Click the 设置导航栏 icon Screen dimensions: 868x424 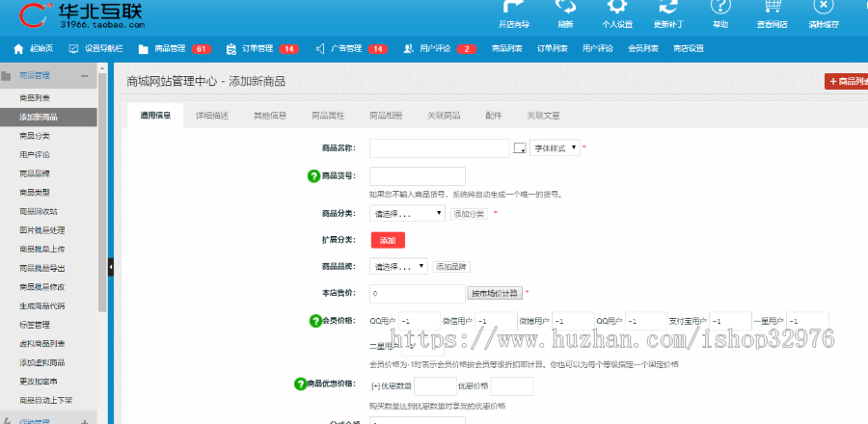pos(73,48)
